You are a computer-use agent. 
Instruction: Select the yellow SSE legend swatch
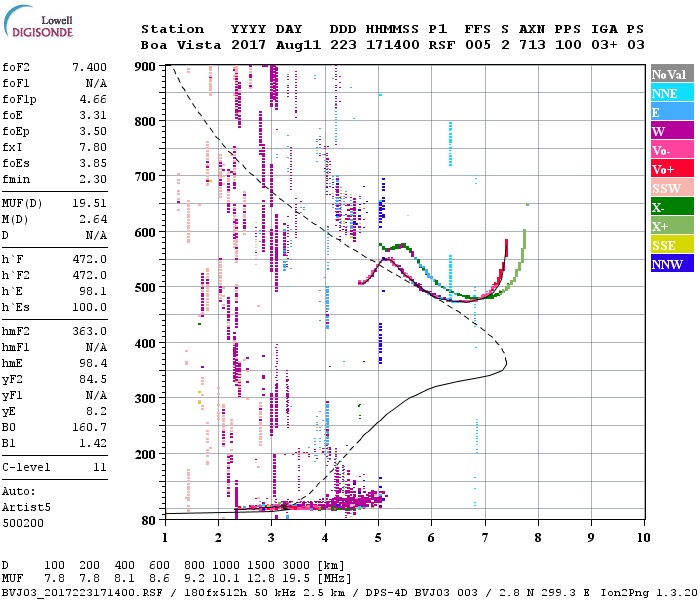(x=671, y=245)
